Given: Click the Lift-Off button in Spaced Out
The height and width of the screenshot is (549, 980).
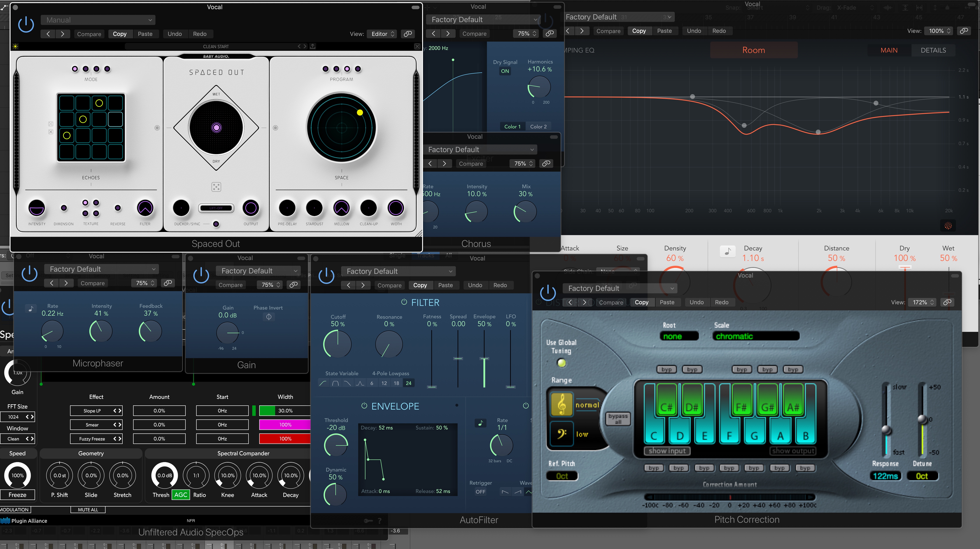Looking at the screenshot, I should coord(216,208).
